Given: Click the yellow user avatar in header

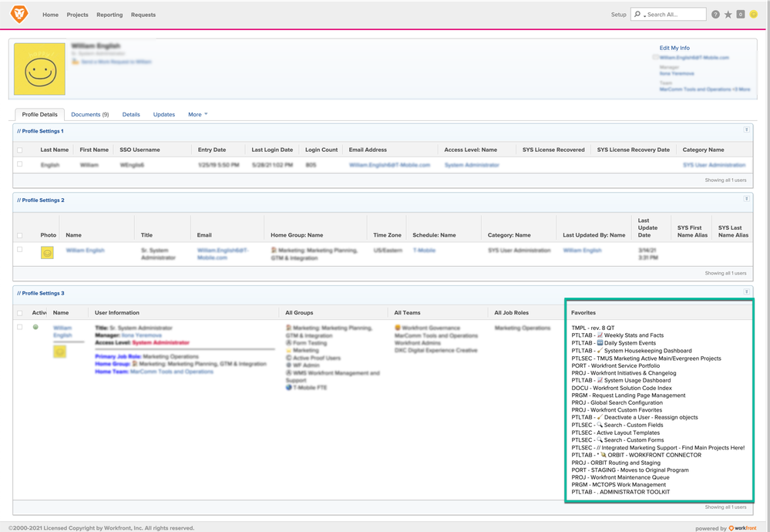Looking at the screenshot, I should (x=754, y=15).
